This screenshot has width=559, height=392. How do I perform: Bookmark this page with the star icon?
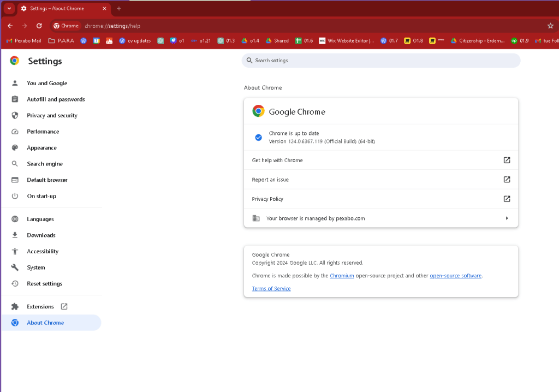550,26
